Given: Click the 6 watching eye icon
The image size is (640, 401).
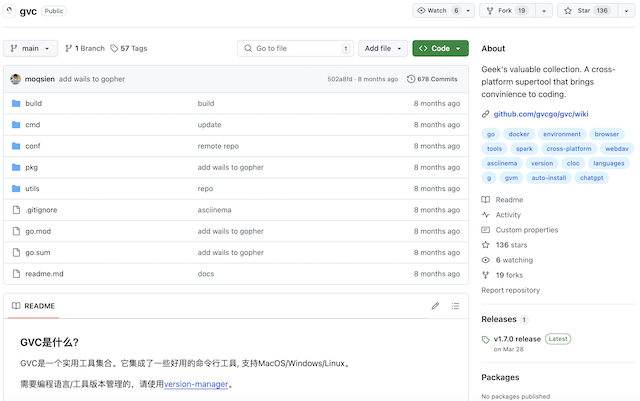Looking at the screenshot, I should pyautogui.click(x=485, y=260).
